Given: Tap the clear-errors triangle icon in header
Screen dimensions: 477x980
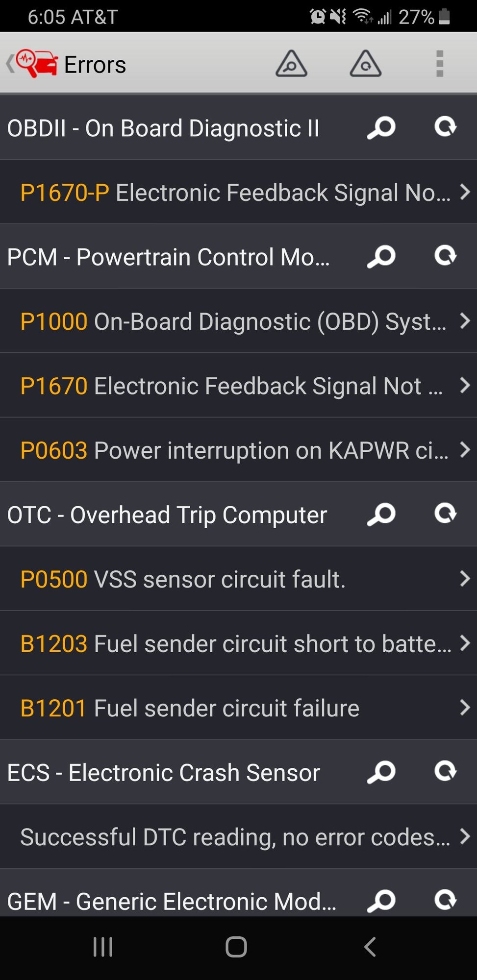Looking at the screenshot, I should click(x=365, y=64).
